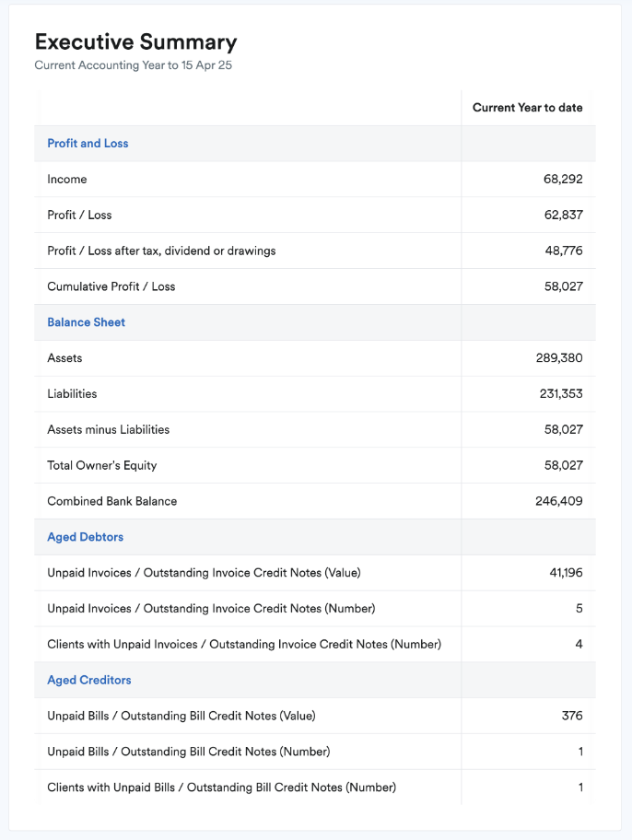Open the Aged Debtors section link
632x840 pixels.
pyautogui.click(x=86, y=537)
